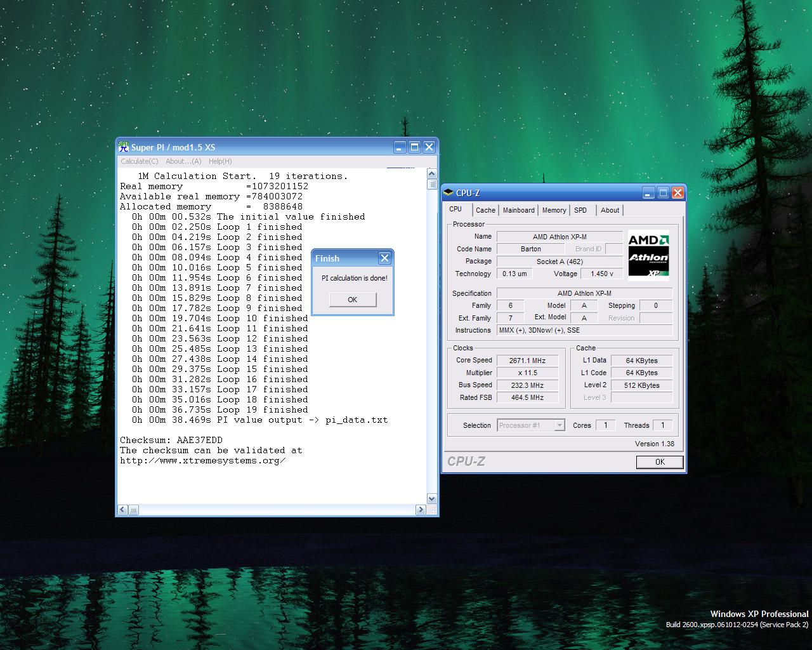The image size is (812, 650).
Task: Click the Package value Socket A (462)
Action: [560, 262]
